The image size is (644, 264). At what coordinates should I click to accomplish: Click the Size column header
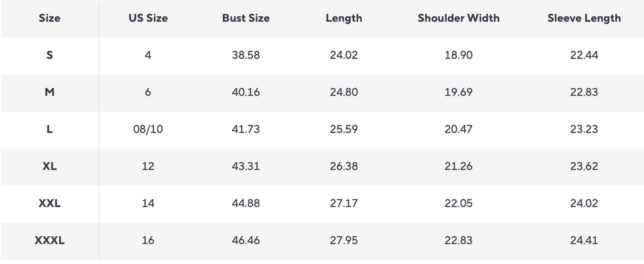coord(50,18)
